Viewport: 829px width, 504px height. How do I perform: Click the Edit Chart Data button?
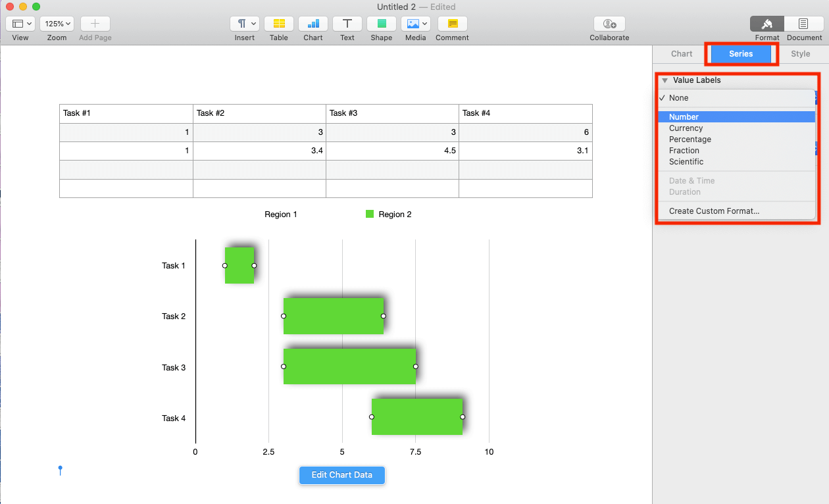coord(341,475)
